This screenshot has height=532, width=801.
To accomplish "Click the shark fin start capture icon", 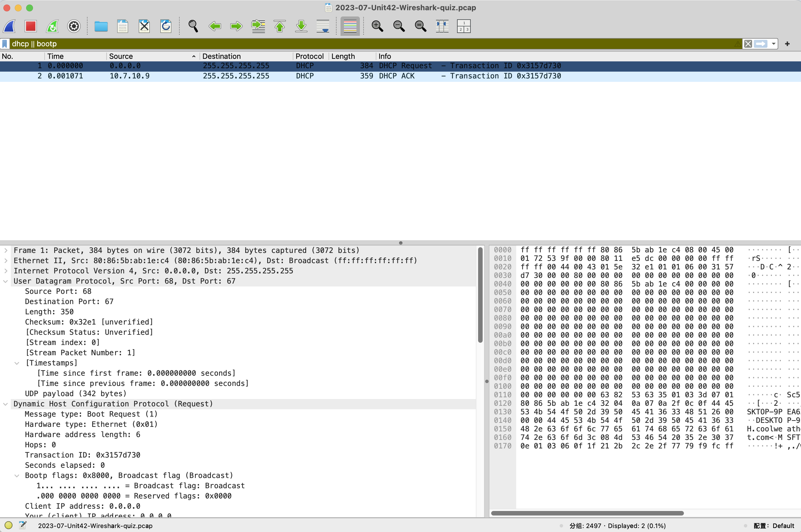I will [x=9, y=26].
